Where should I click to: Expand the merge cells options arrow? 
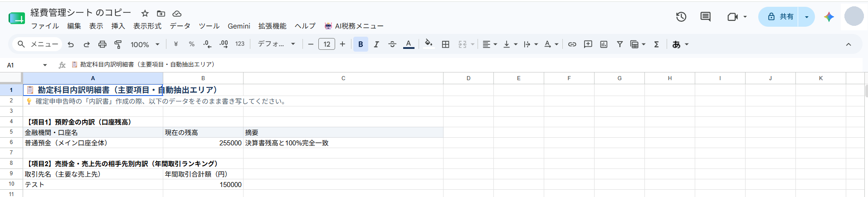click(x=473, y=44)
